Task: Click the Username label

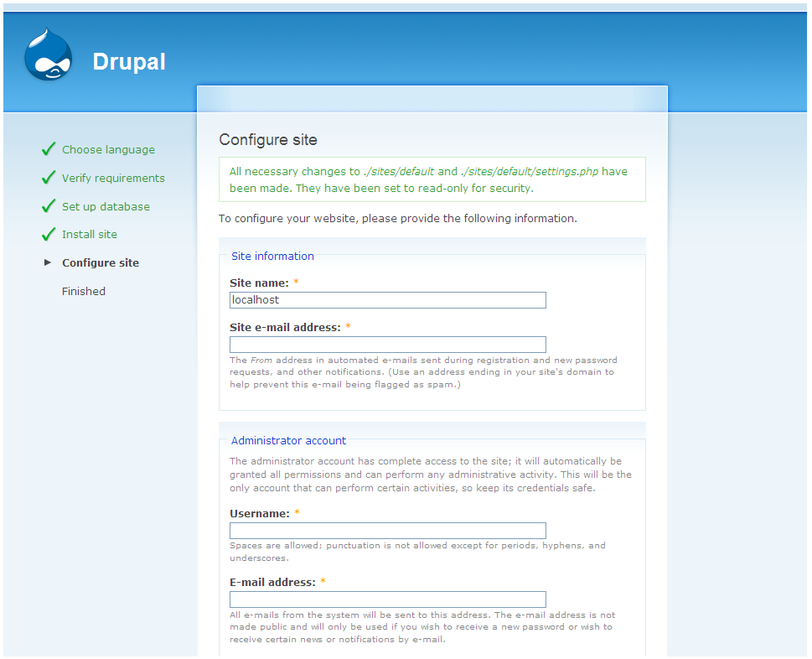Action: tap(260, 513)
